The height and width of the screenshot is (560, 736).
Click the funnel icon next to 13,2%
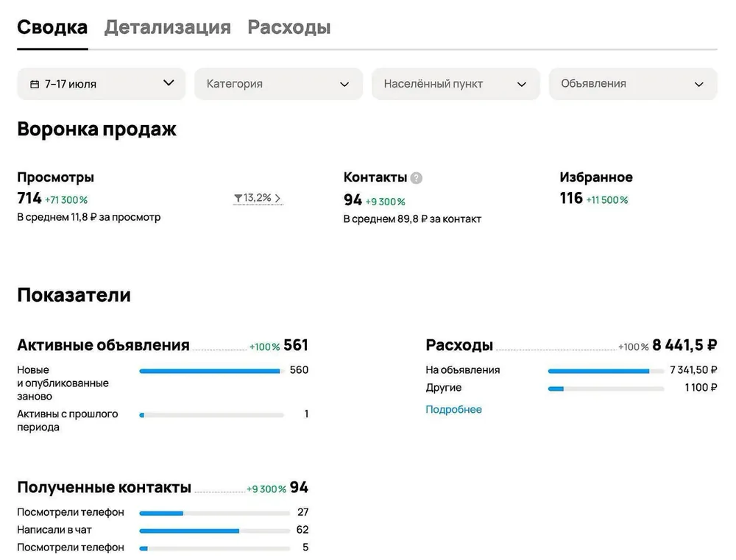(x=238, y=198)
